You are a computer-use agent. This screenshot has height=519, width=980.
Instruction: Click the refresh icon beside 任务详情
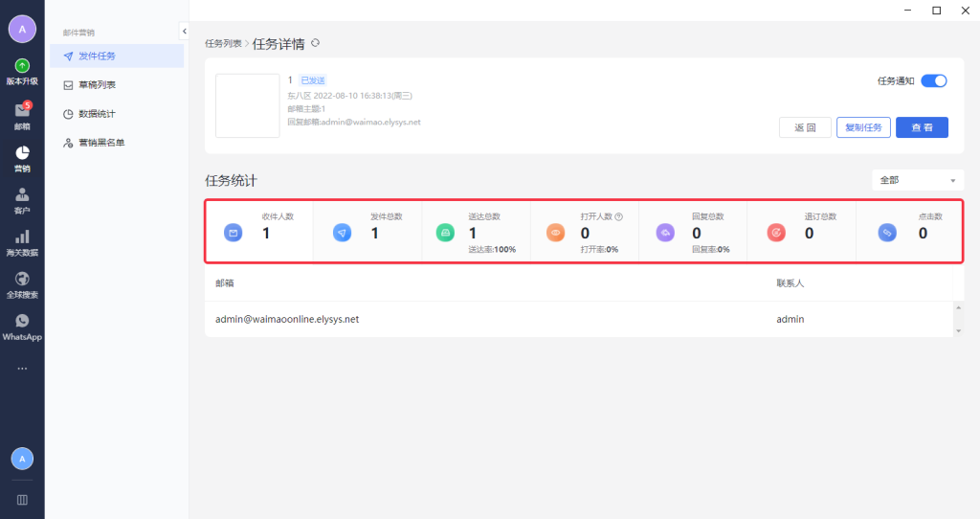tap(316, 43)
